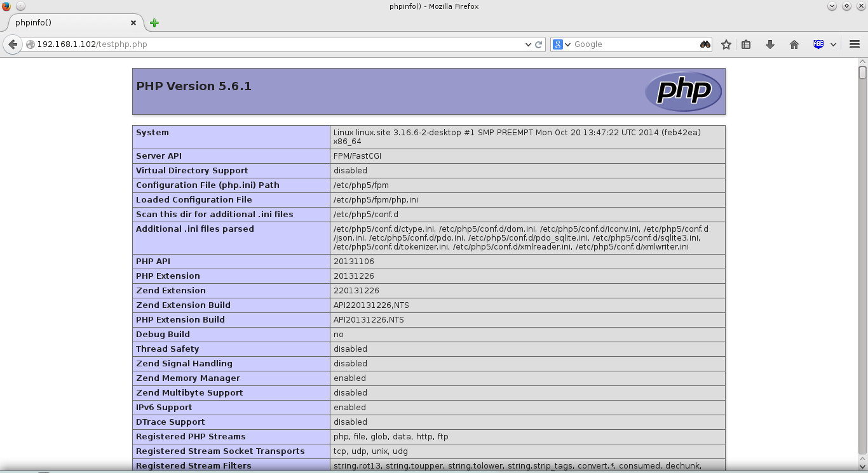Image resolution: width=868 pixels, height=473 pixels.
Task: Click the binoculars search icon
Action: tap(705, 44)
